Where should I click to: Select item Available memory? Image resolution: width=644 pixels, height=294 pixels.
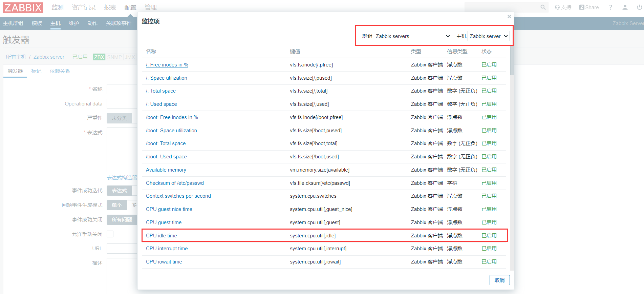click(166, 170)
